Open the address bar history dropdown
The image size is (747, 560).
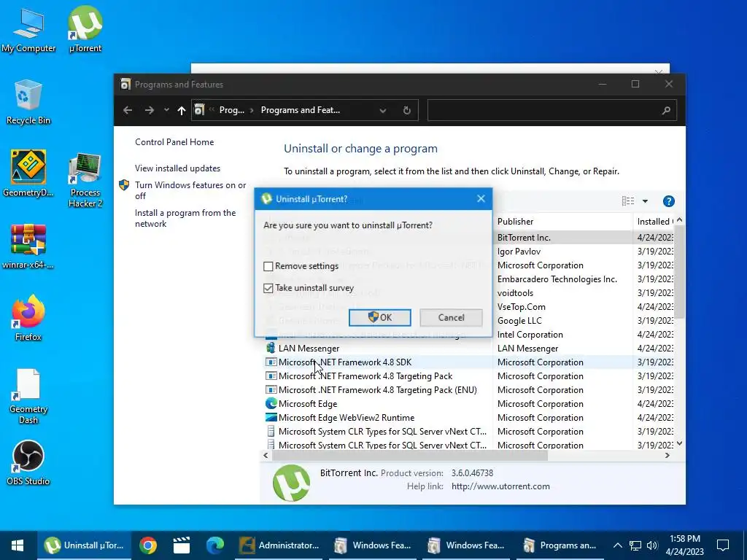[382, 111]
